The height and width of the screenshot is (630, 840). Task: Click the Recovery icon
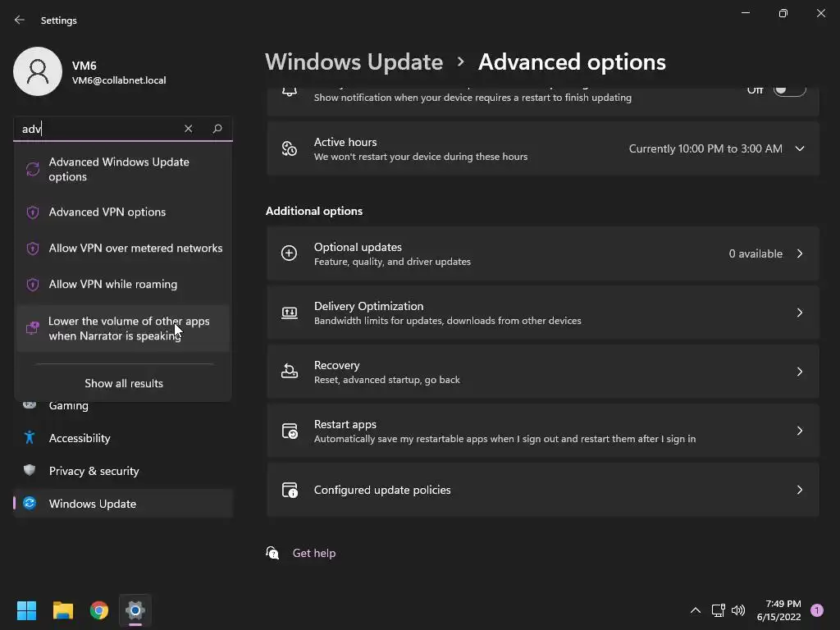point(290,372)
